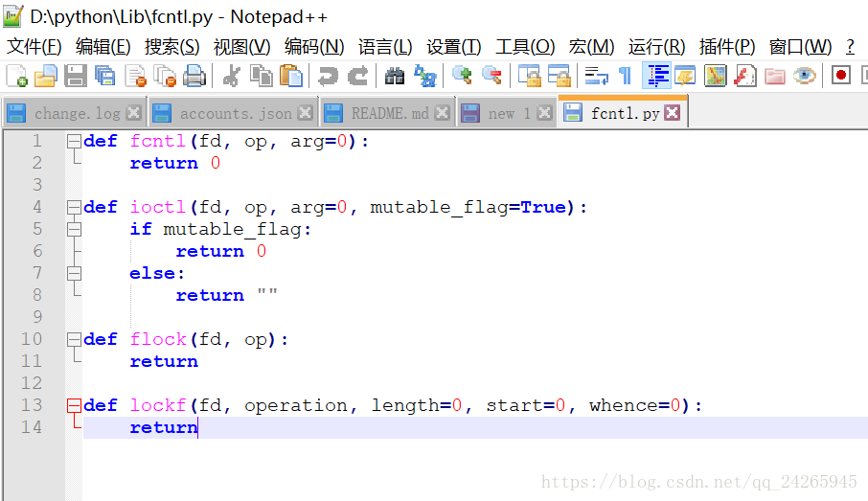
Task: Open the Replace dialog icon
Action: tap(425, 76)
